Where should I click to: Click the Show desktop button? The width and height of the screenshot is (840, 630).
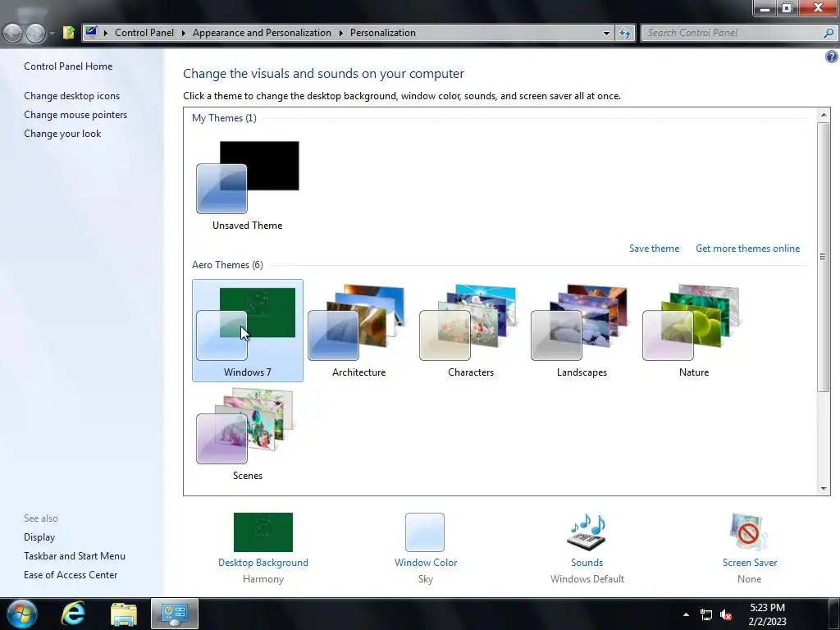(833, 614)
